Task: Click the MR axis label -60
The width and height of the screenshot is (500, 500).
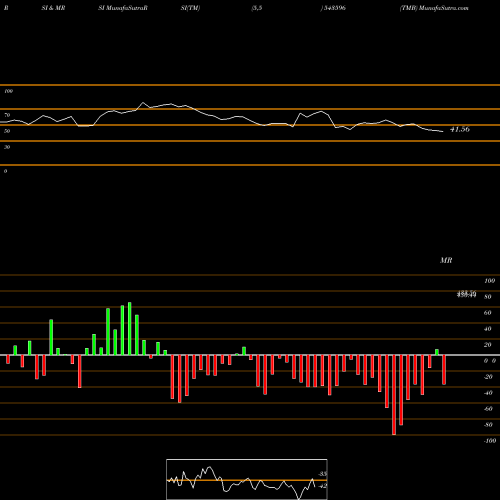Action: point(488,409)
